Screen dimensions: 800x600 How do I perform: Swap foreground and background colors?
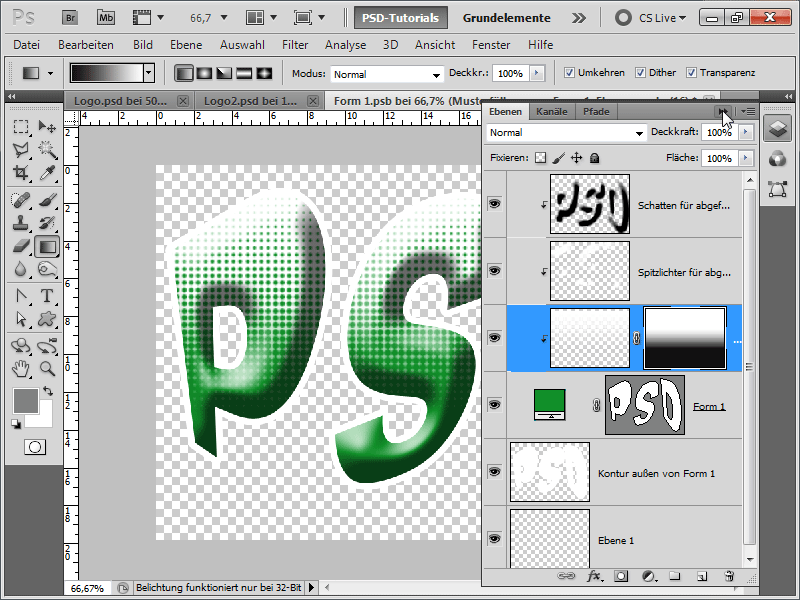[x=48, y=391]
